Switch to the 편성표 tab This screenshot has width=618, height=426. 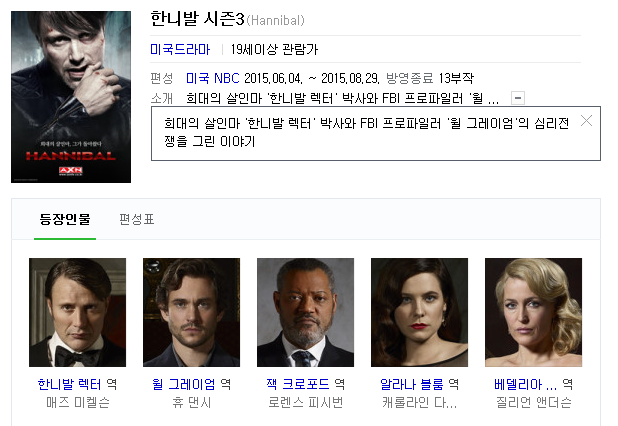(137, 219)
